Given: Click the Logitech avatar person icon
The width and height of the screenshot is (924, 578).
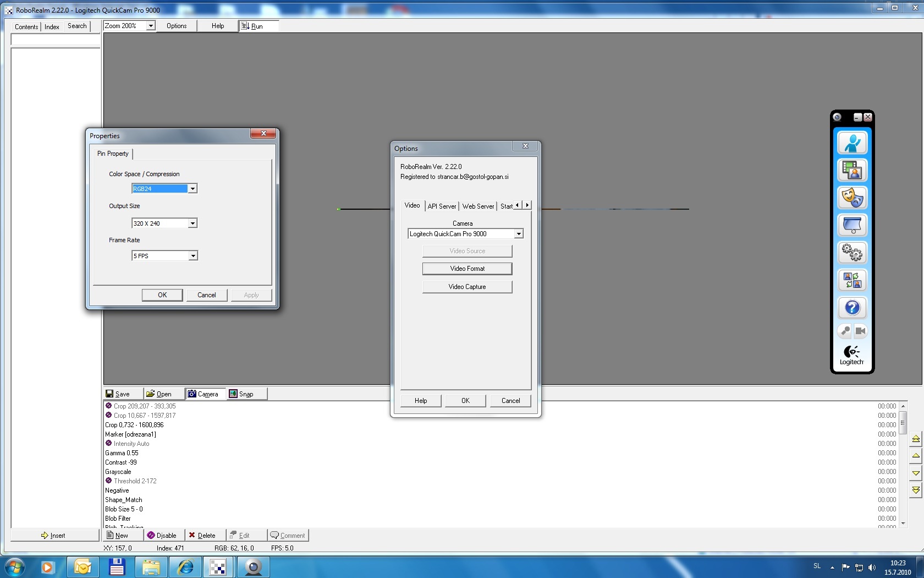Looking at the screenshot, I should (852, 143).
